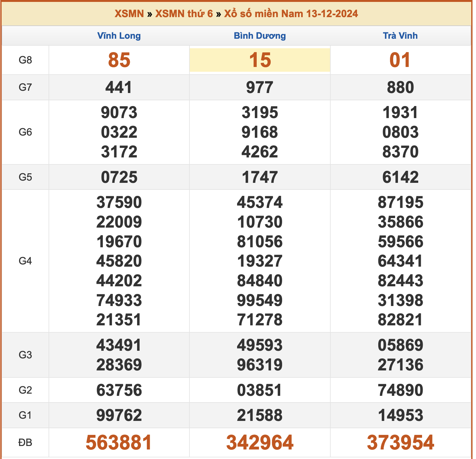Select G1 number 14953
This screenshot has height=459, width=476.
[x=400, y=415]
